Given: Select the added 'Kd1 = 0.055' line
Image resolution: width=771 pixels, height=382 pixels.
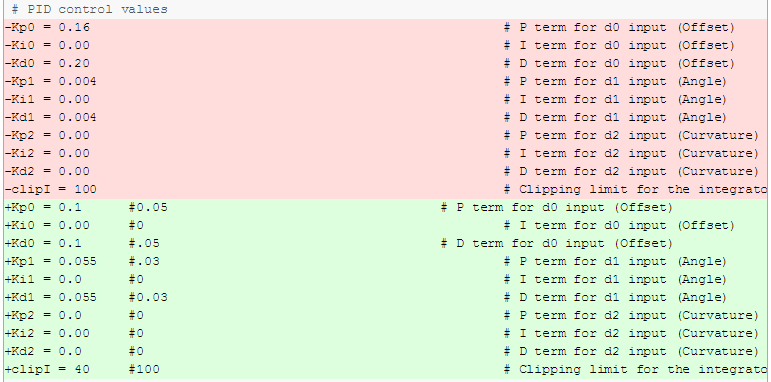Looking at the screenshot, I should (x=386, y=297).
